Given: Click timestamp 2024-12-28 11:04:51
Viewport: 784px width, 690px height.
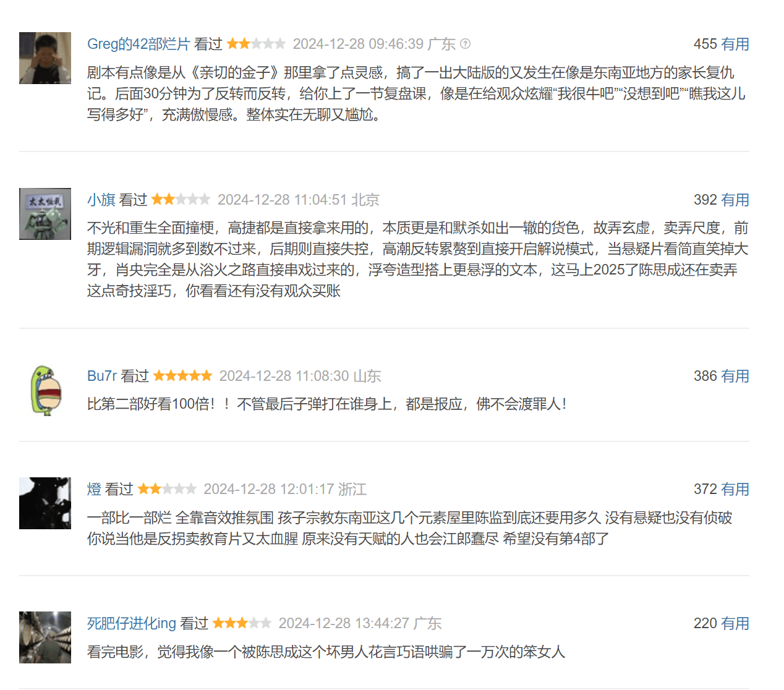Looking at the screenshot, I should (282, 200).
